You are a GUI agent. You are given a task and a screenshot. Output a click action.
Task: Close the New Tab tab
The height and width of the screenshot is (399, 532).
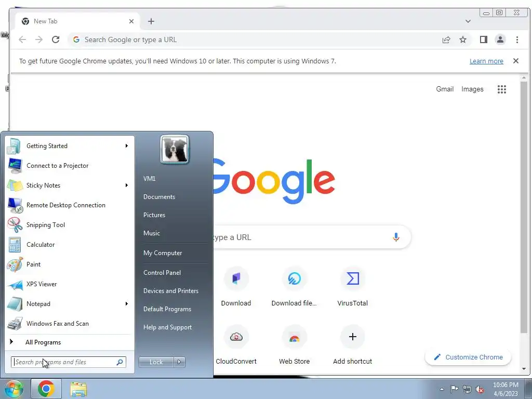131,21
